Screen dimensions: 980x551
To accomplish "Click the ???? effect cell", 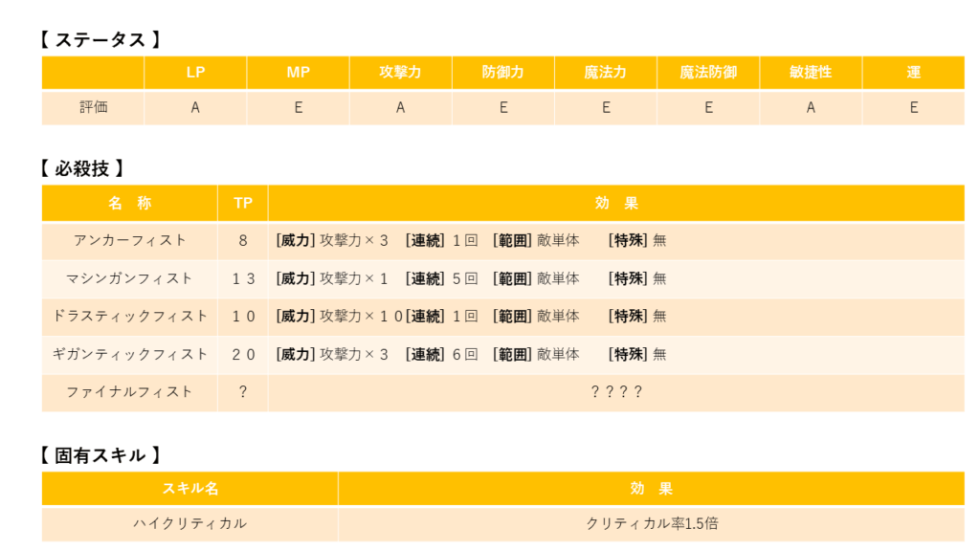I will pyautogui.click(x=616, y=391).
